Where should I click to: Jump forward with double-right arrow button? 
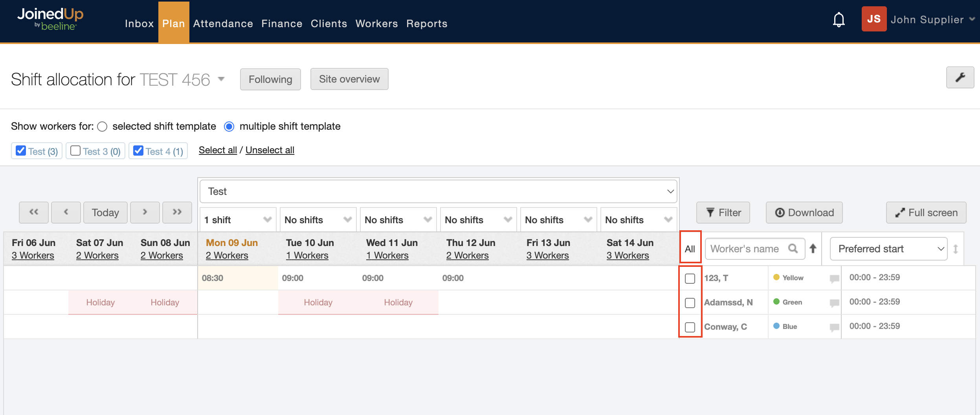(177, 212)
